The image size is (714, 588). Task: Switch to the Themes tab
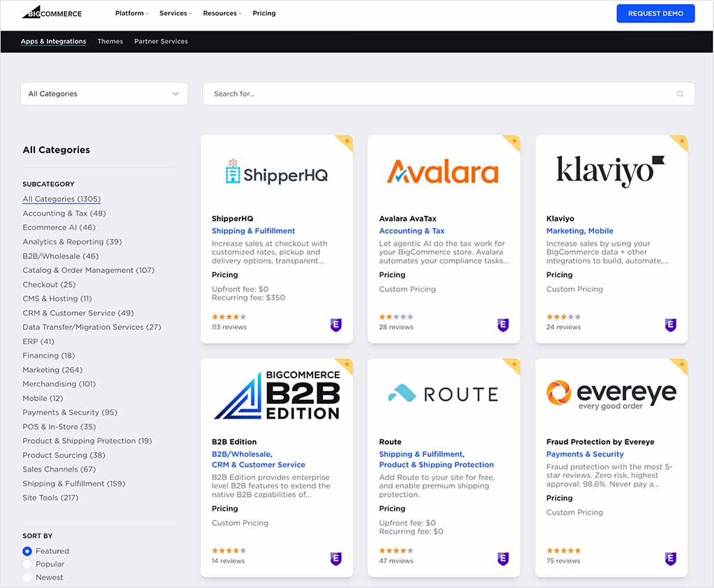tap(110, 41)
